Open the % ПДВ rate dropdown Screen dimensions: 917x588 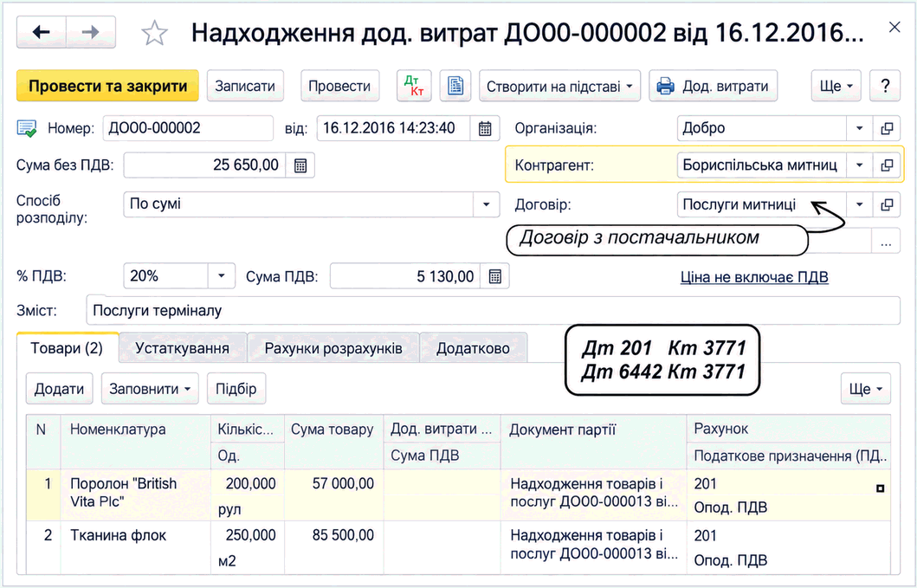coord(222,276)
